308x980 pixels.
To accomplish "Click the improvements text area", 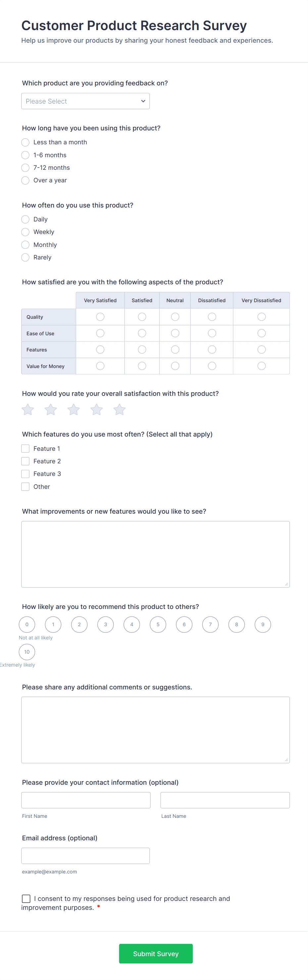I will tap(155, 554).
